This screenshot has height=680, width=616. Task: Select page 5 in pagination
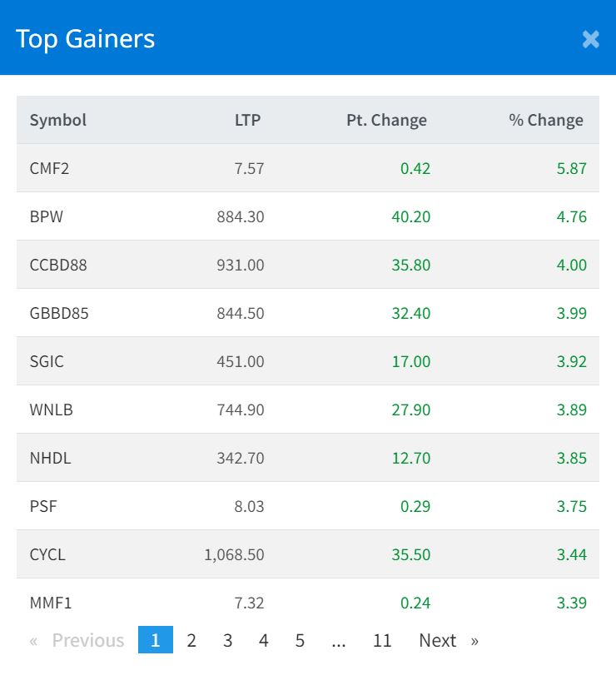pos(300,640)
